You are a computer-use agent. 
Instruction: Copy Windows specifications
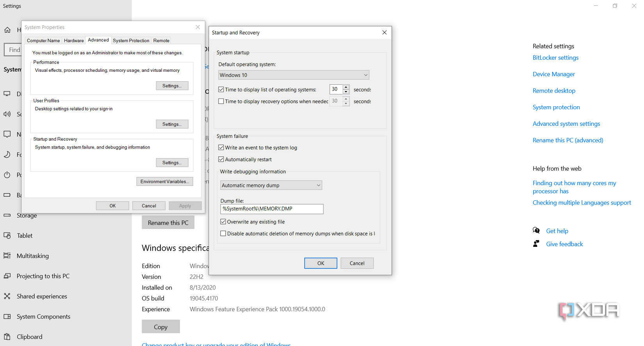[x=161, y=327]
